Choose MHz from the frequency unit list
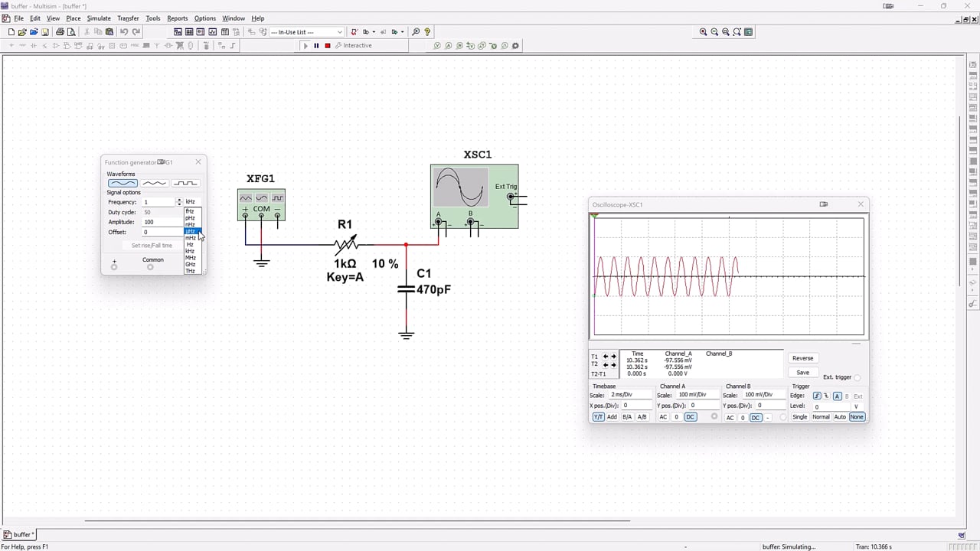The width and height of the screenshot is (980, 551). pyautogui.click(x=191, y=258)
